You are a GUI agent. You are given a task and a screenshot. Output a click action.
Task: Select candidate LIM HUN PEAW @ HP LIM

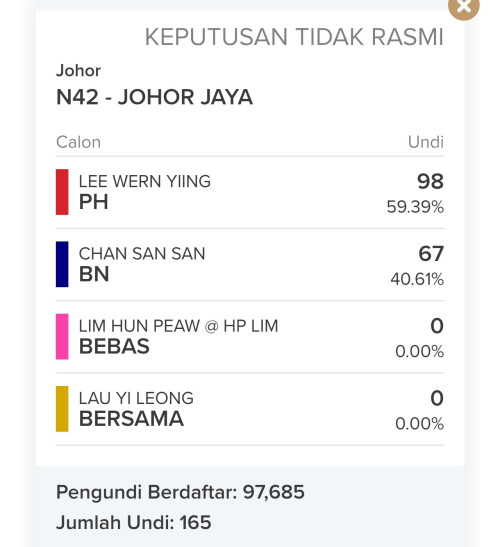click(178, 326)
